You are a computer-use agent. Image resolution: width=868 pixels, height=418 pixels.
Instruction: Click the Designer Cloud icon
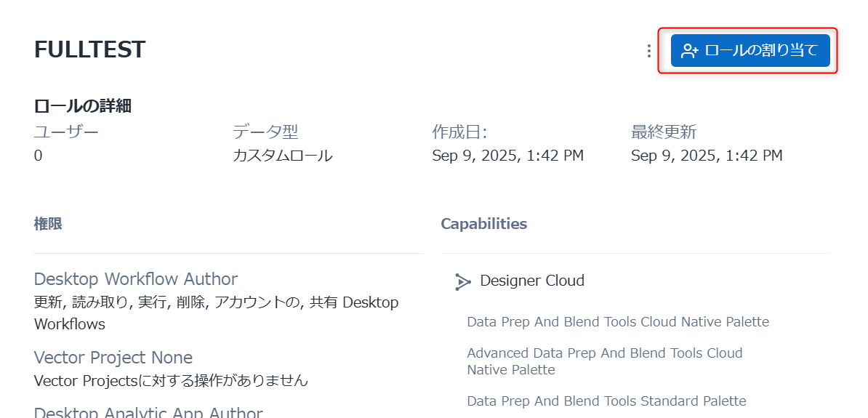pyautogui.click(x=462, y=281)
